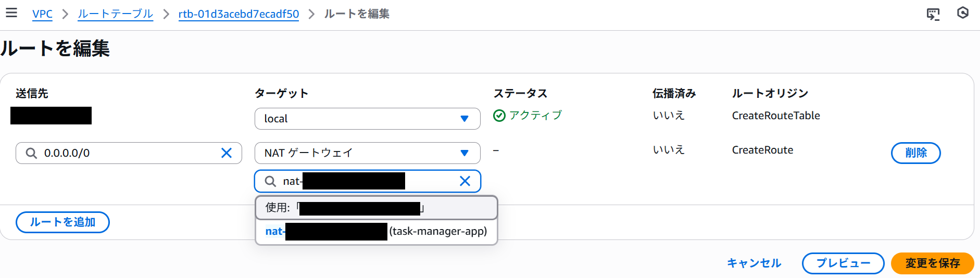The image size is (980, 278).
Task: Select the task-manager-app NAT gateway option
Action: 376,232
